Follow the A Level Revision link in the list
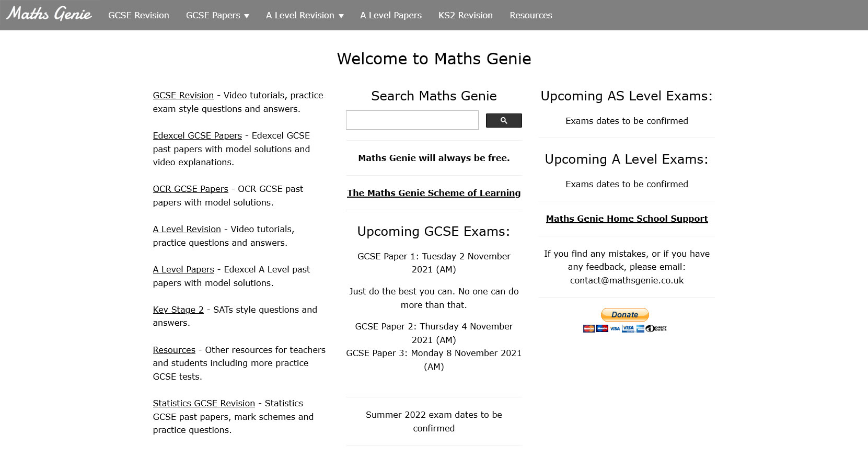 [187, 229]
